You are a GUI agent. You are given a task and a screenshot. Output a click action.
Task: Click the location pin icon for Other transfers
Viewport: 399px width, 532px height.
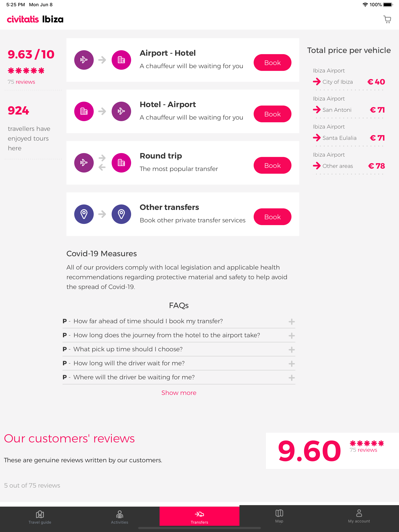tap(84, 214)
